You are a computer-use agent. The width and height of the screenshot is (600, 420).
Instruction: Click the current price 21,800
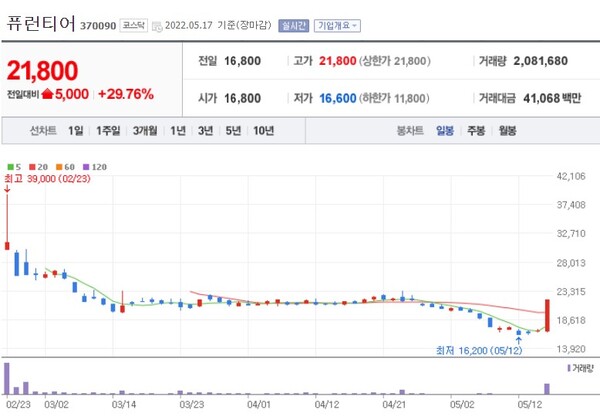click(42, 71)
